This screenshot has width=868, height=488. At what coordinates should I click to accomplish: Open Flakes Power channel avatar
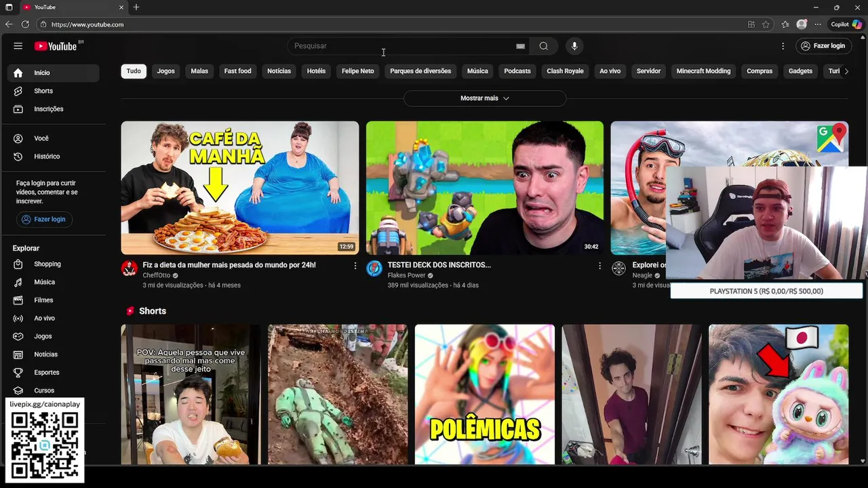(x=374, y=268)
